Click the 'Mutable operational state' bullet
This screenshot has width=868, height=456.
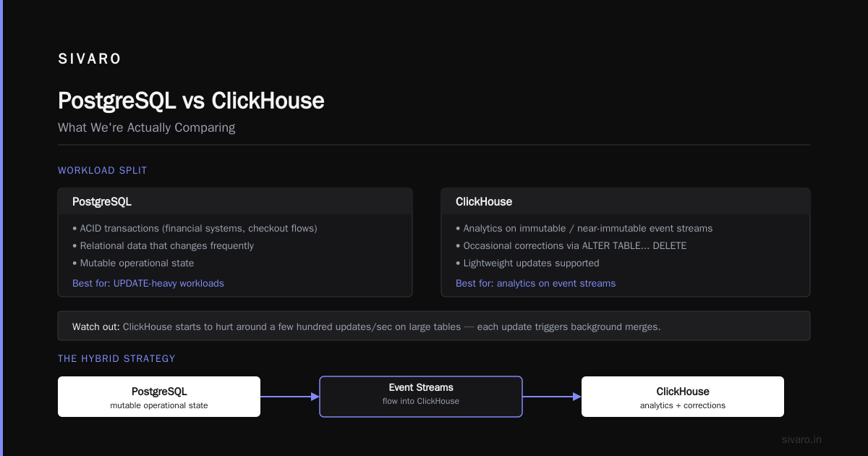[x=133, y=263]
